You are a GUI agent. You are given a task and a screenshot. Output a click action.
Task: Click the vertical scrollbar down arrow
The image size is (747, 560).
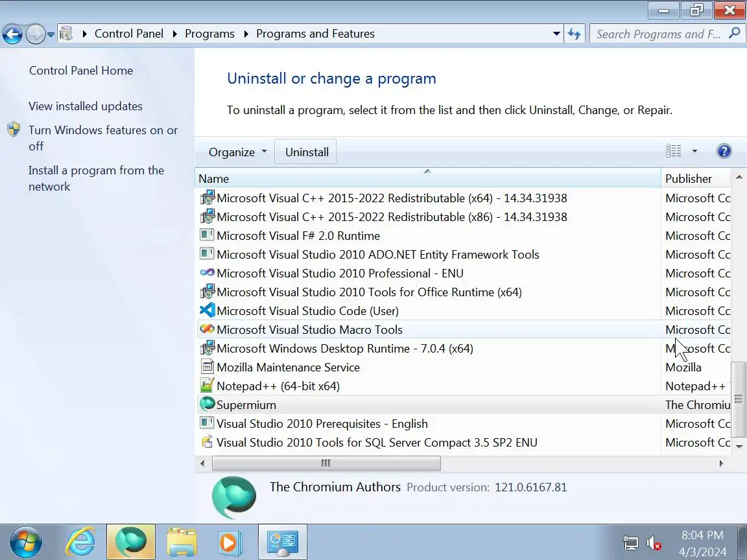tap(739, 447)
